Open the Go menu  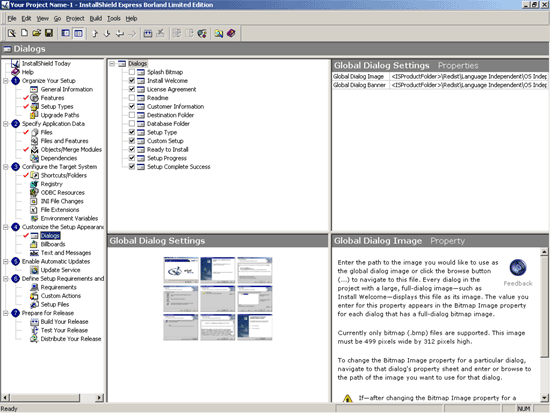[57, 19]
